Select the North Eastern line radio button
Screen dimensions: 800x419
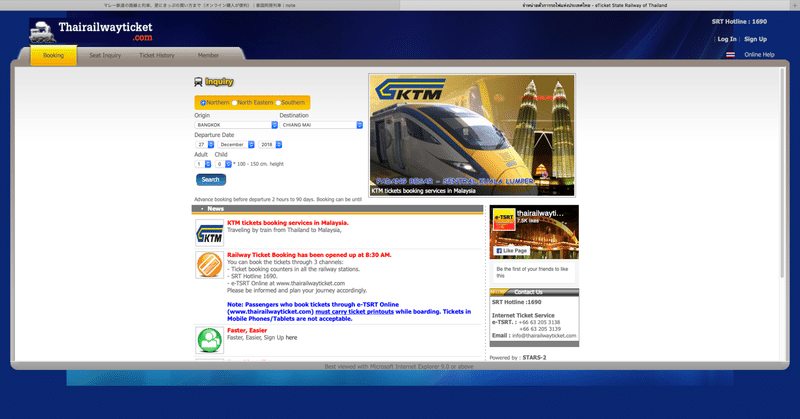(x=234, y=103)
